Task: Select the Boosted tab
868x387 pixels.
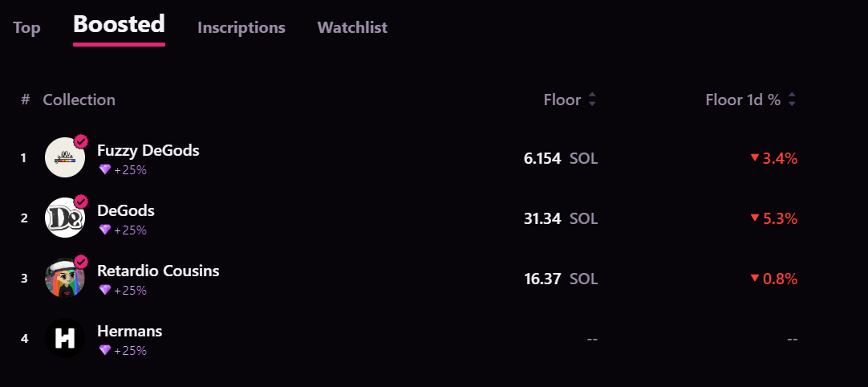Action: pos(119,24)
